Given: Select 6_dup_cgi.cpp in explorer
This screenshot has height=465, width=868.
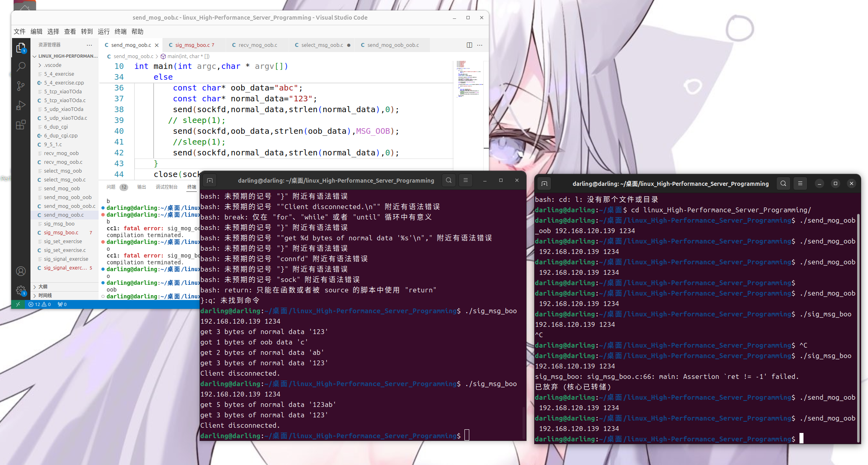Looking at the screenshot, I should 65,135.
